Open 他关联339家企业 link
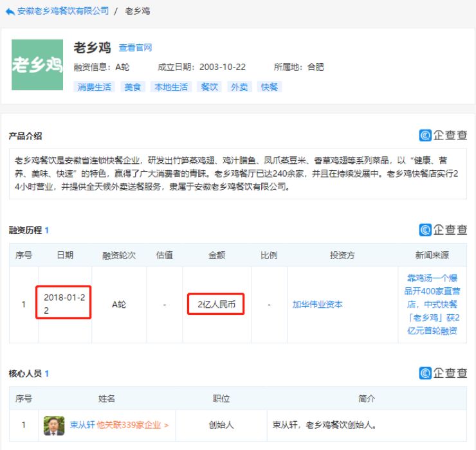The width and height of the screenshot is (476, 450). [133, 425]
